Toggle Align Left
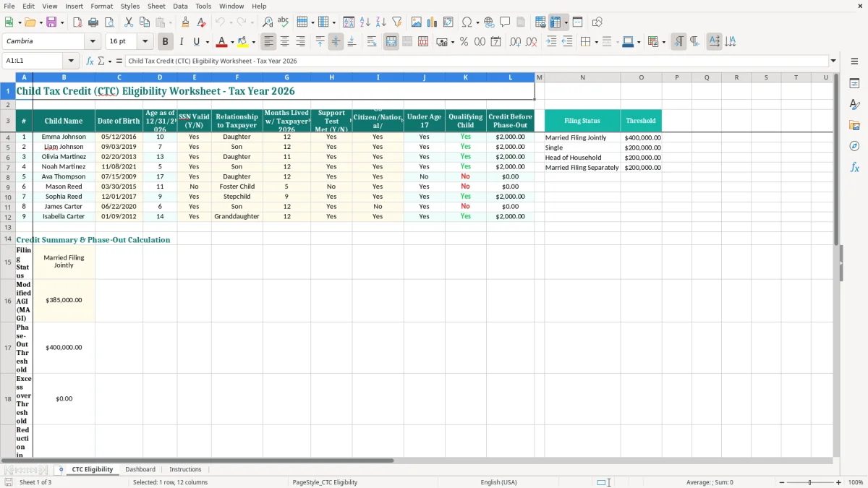This screenshot has width=868, height=488. click(x=269, y=42)
